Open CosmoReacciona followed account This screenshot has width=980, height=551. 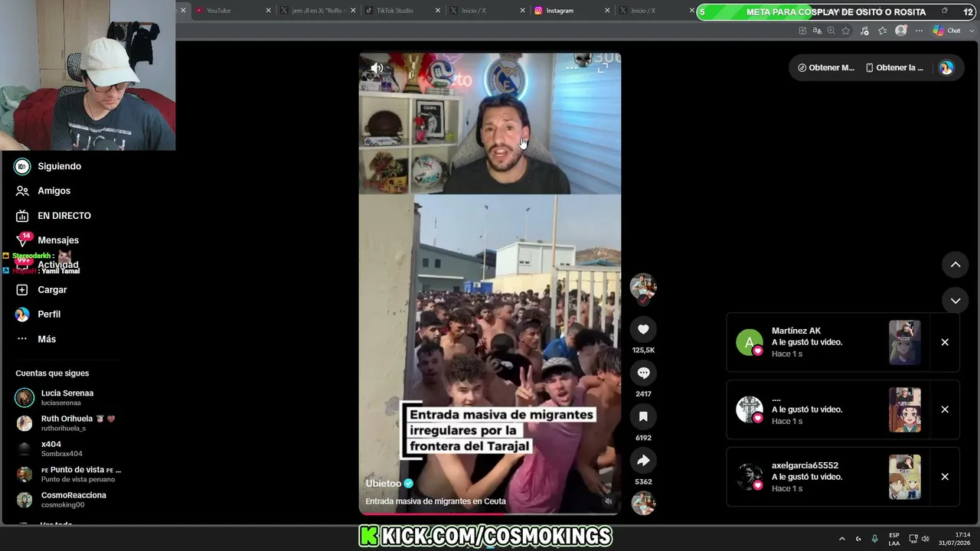(67, 500)
